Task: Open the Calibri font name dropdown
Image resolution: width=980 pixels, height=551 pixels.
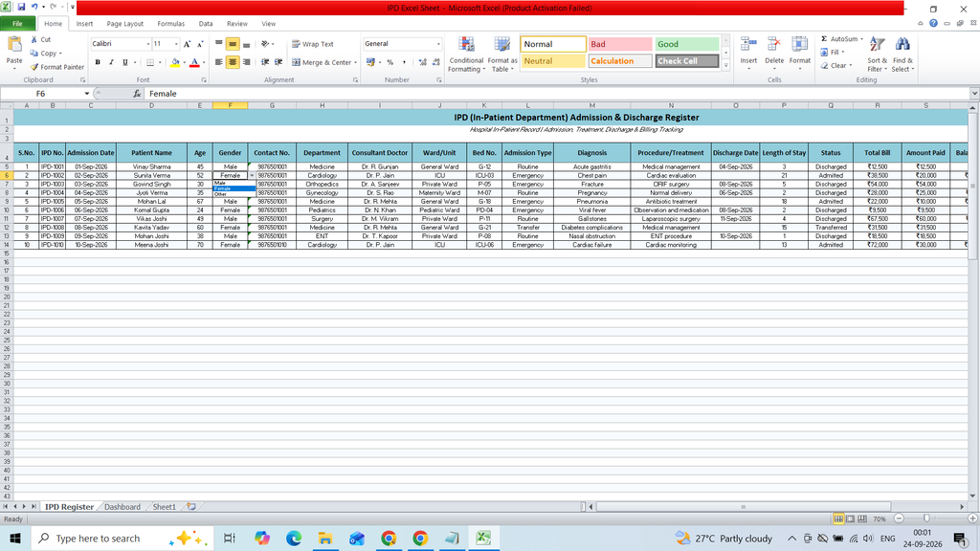Action: coord(148,44)
